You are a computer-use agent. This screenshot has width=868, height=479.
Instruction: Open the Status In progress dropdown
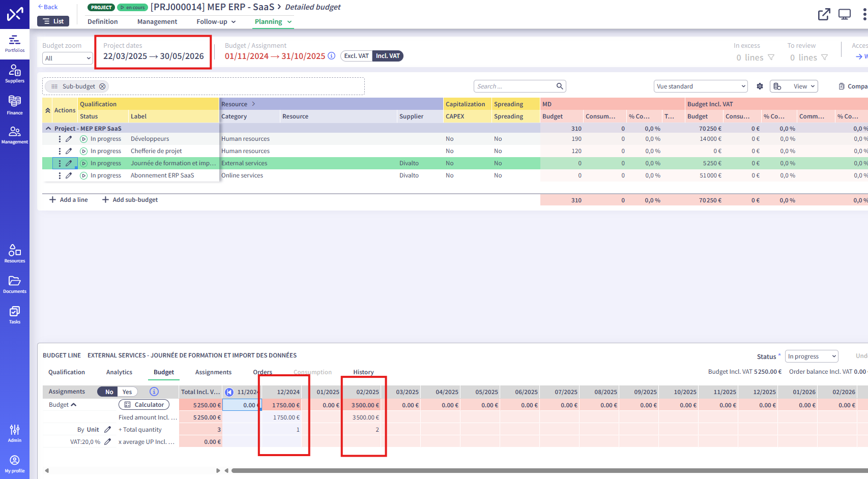[811, 356]
